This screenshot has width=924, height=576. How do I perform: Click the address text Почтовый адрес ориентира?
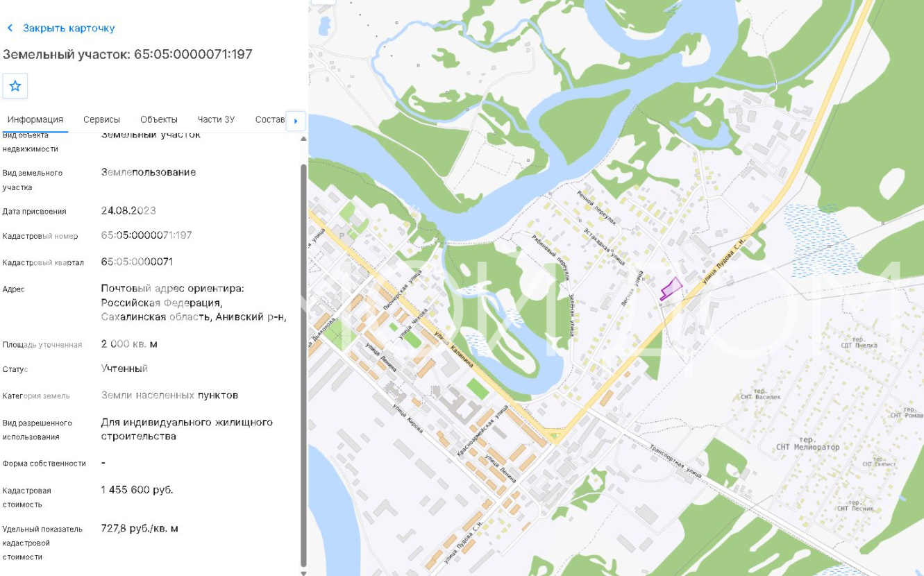click(173, 289)
